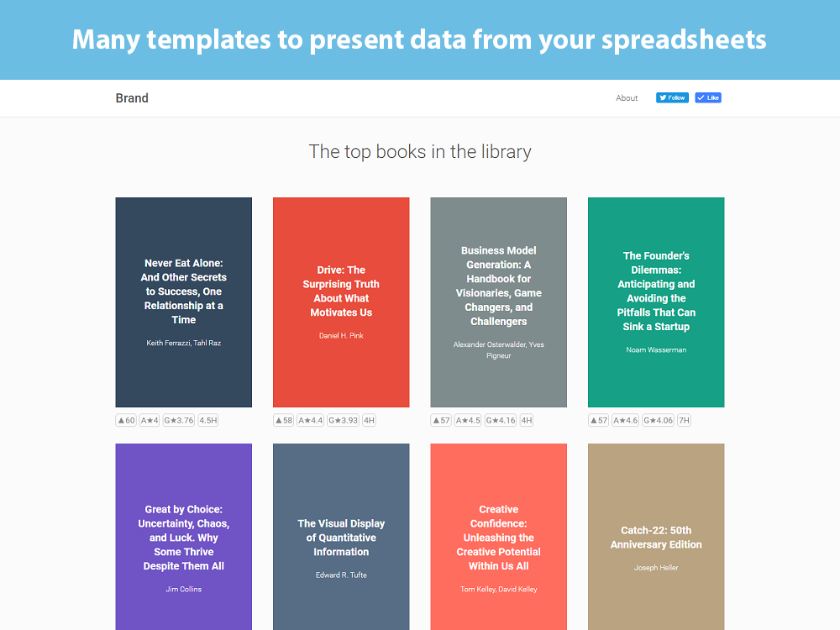This screenshot has width=840, height=630.
Task: Click the G★4.16 Goodreads rating badge
Action: point(501,421)
